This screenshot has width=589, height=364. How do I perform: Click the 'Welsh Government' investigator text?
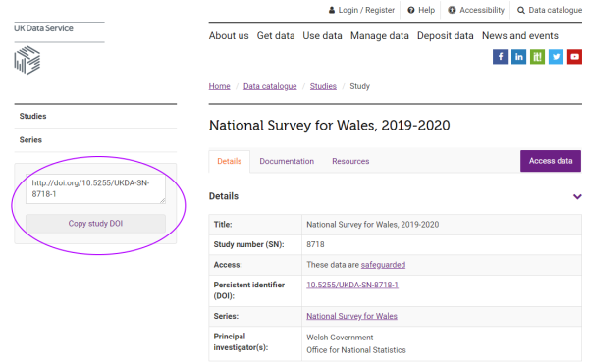click(340, 338)
